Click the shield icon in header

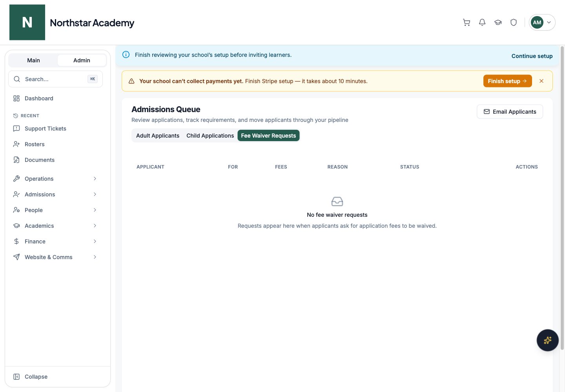(x=514, y=22)
